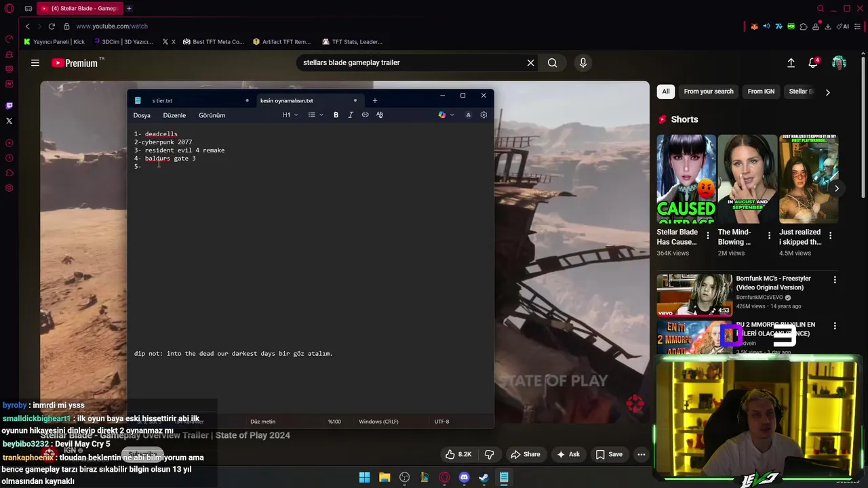Open Copilot icon in Notepad toolbar

point(442,115)
